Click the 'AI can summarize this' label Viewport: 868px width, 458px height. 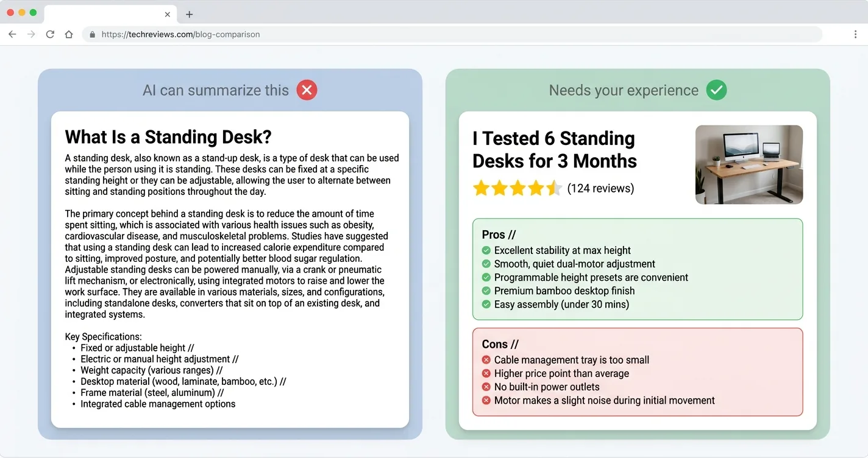click(x=216, y=90)
